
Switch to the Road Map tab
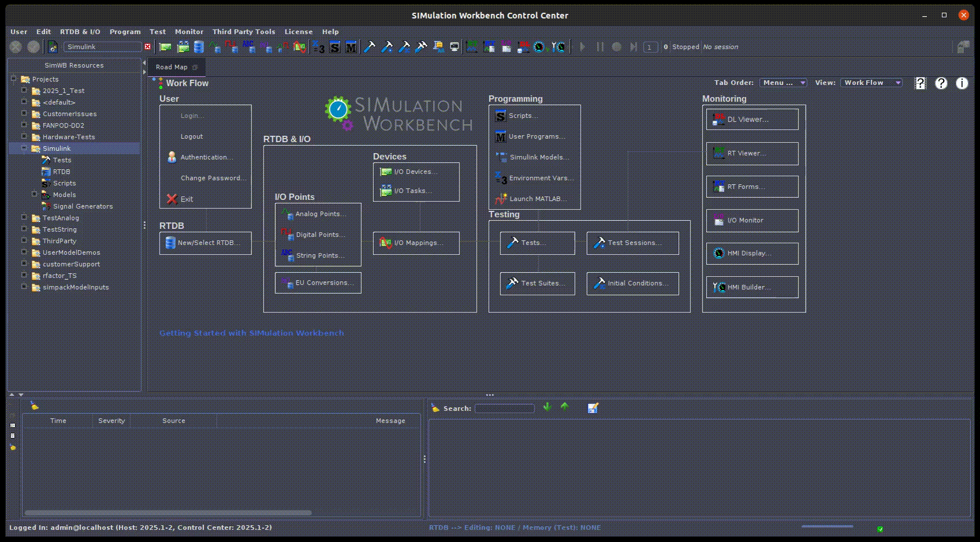[x=172, y=67]
